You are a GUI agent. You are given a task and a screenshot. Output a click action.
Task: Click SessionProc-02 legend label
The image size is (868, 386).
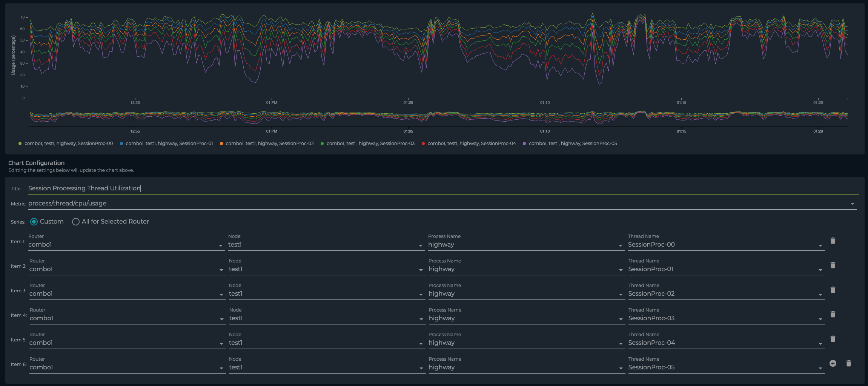pyautogui.click(x=269, y=144)
